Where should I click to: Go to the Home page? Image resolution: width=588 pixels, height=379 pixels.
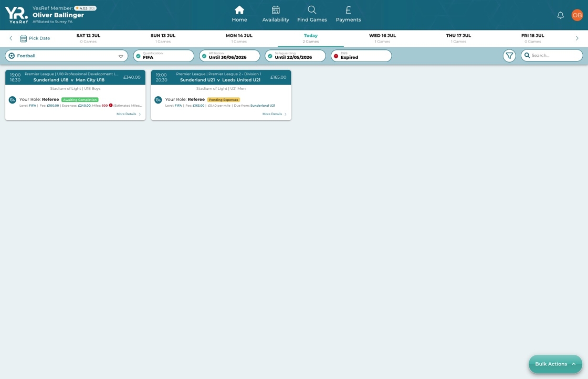[x=239, y=14]
